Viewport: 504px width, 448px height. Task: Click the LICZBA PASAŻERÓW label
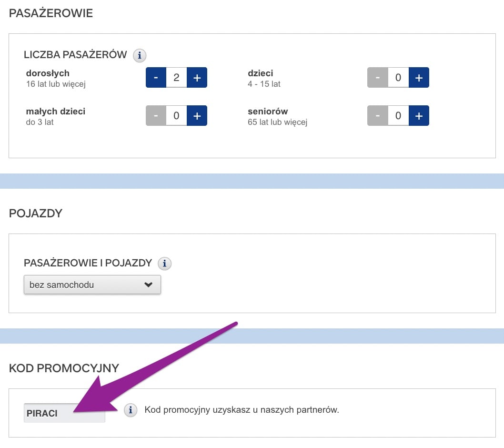pos(75,54)
